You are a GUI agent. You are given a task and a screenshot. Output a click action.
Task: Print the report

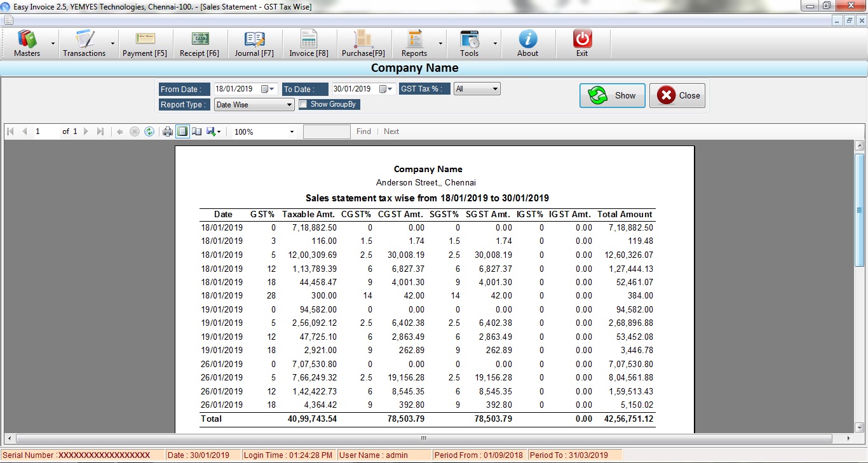pyautogui.click(x=168, y=131)
